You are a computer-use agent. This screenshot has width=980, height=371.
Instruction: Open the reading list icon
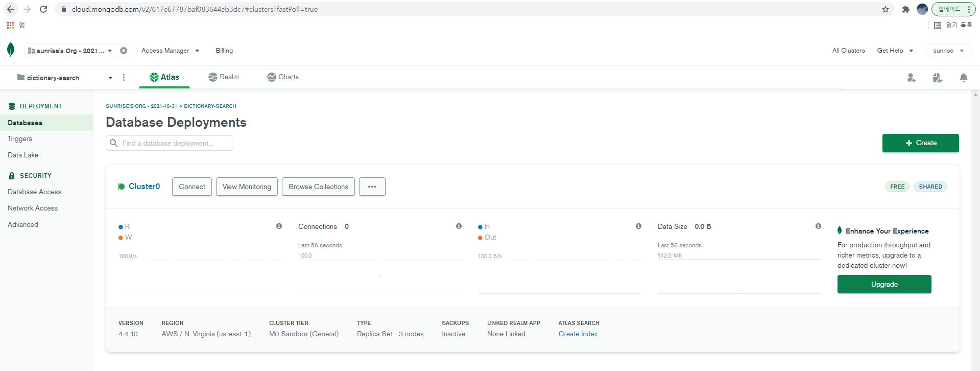click(938, 25)
